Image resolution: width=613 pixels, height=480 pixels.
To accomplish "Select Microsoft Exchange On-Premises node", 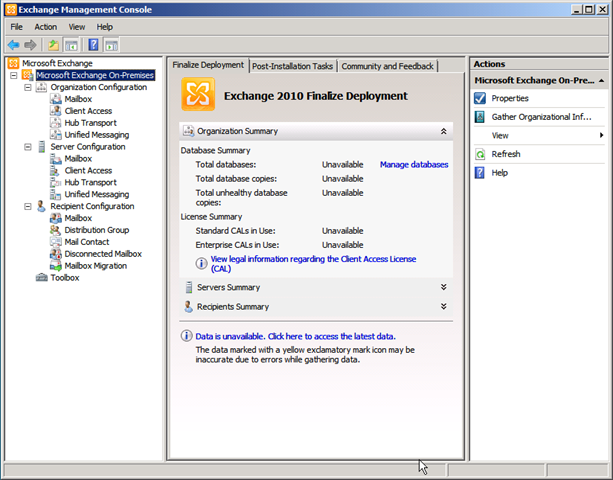I will click(95, 75).
